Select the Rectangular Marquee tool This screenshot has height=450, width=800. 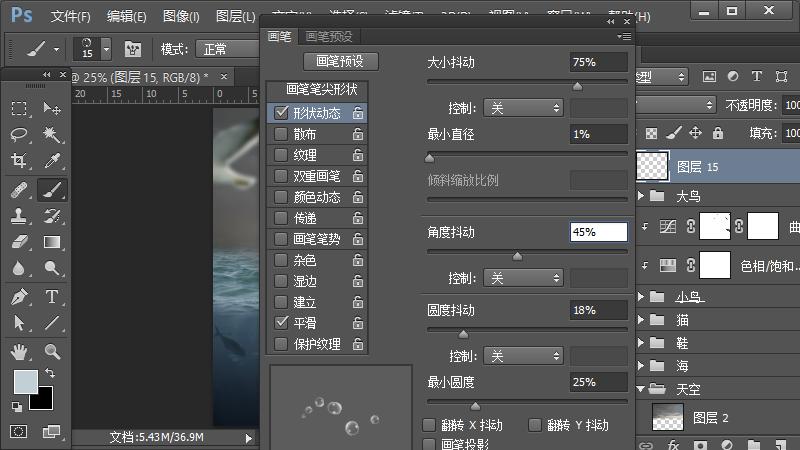point(19,108)
